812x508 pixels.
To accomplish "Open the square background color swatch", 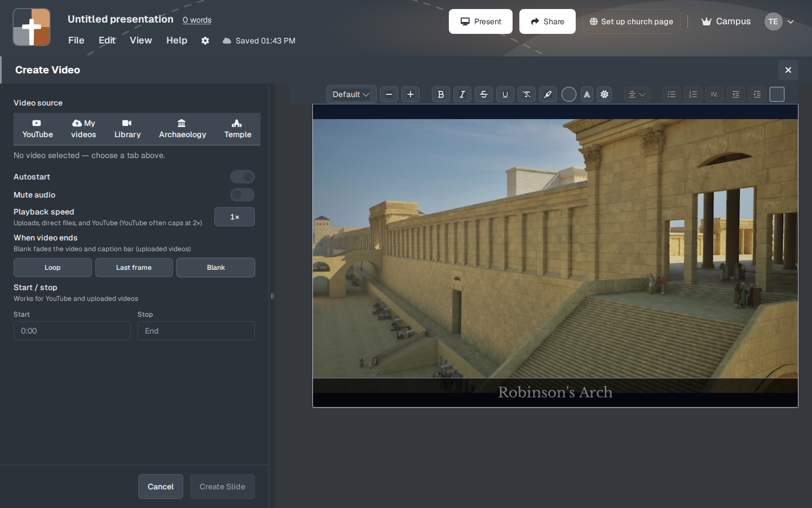I will pos(777,94).
